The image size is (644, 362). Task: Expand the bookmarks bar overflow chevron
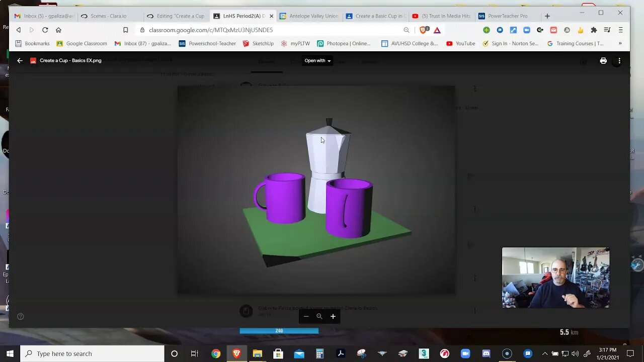point(620,44)
